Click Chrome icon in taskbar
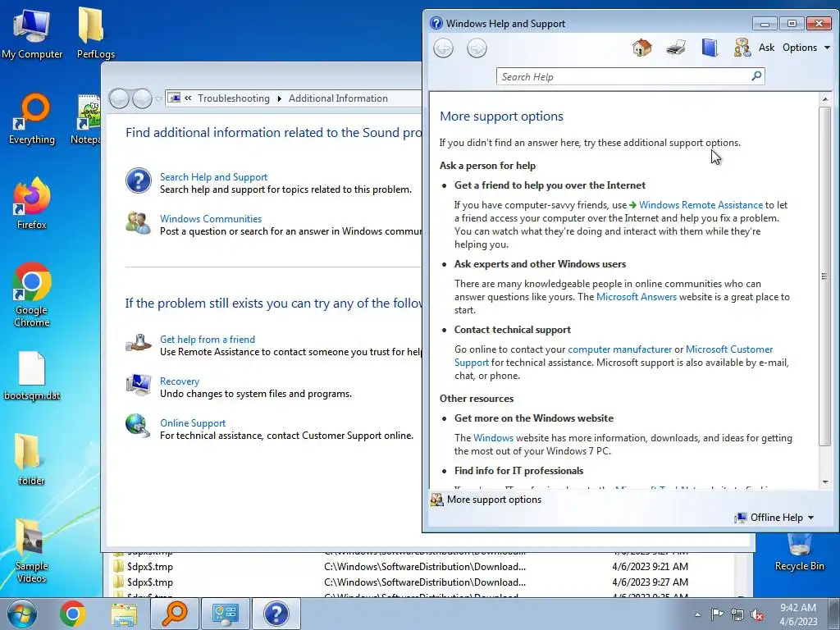This screenshot has height=630, width=840. click(73, 614)
